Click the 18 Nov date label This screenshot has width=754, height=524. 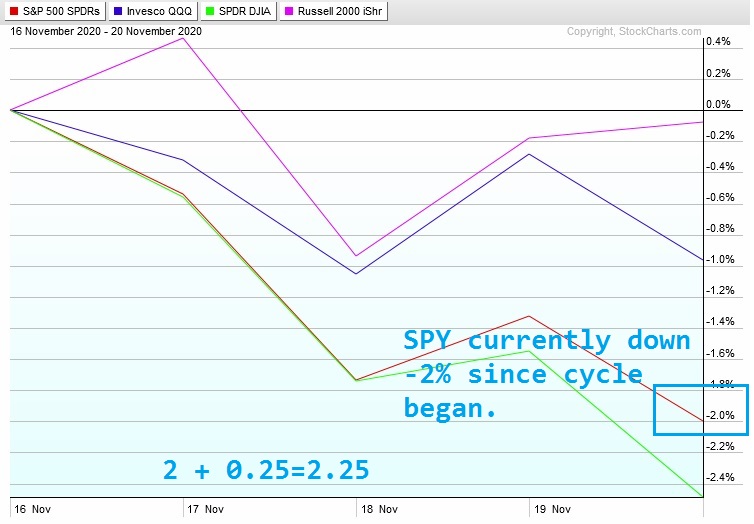pyautogui.click(x=379, y=510)
